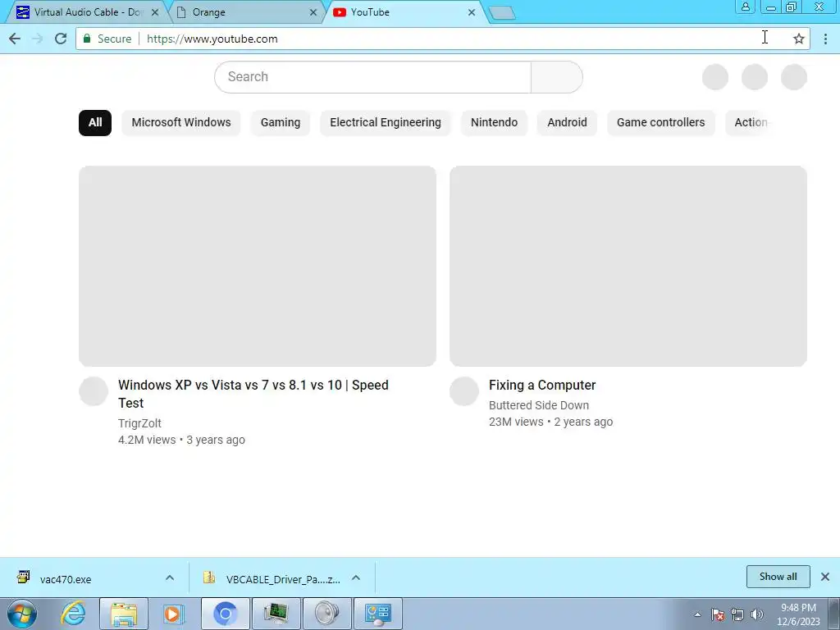Image resolution: width=840 pixels, height=630 pixels.
Task: Open a new browser tab
Action: point(503,13)
